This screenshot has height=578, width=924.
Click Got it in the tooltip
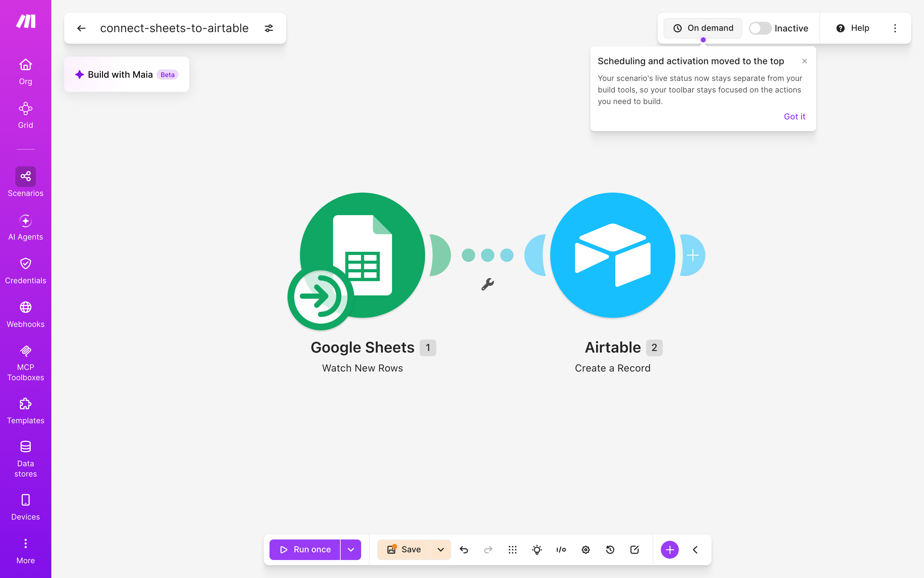point(794,117)
